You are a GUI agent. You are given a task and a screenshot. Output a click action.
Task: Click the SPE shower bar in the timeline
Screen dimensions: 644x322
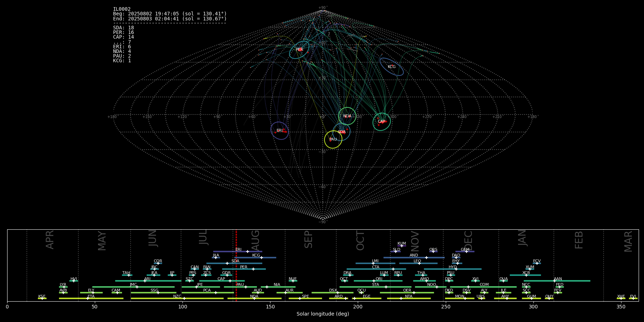305,298
